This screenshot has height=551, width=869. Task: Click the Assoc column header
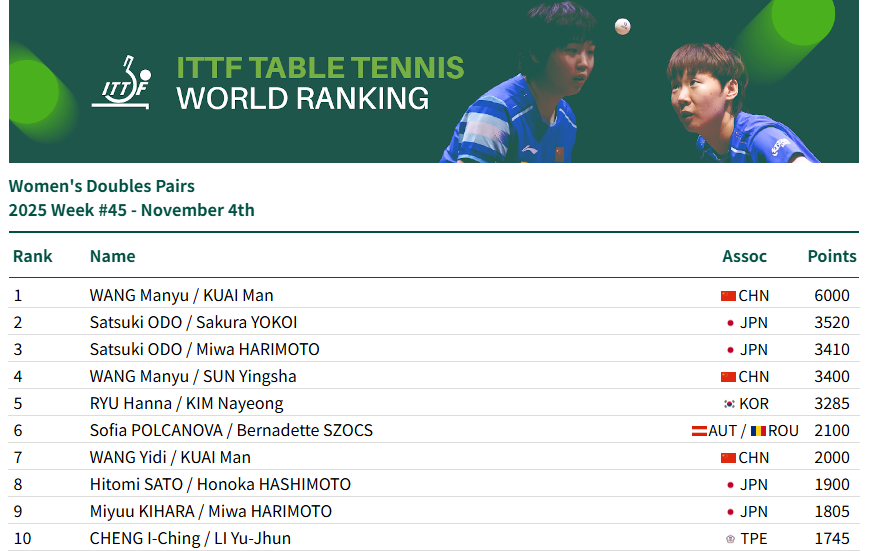coord(744,256)
